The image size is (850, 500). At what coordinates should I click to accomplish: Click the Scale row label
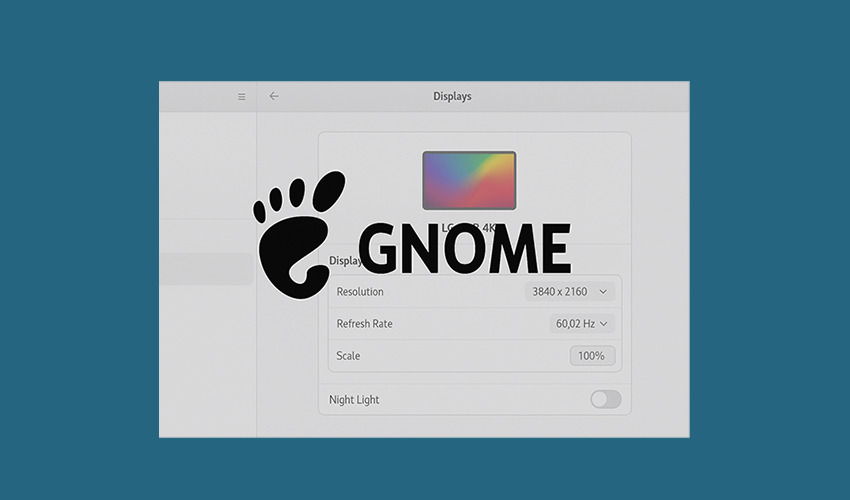tap(348, 356)
